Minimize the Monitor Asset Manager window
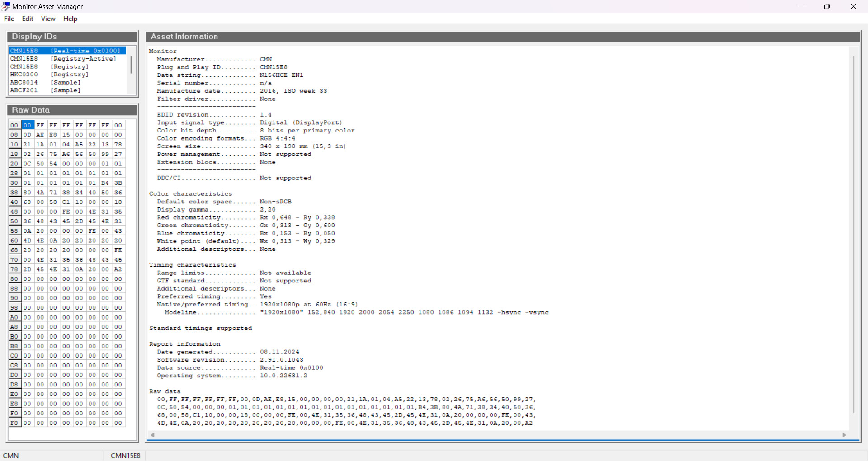 coord(801,6)
